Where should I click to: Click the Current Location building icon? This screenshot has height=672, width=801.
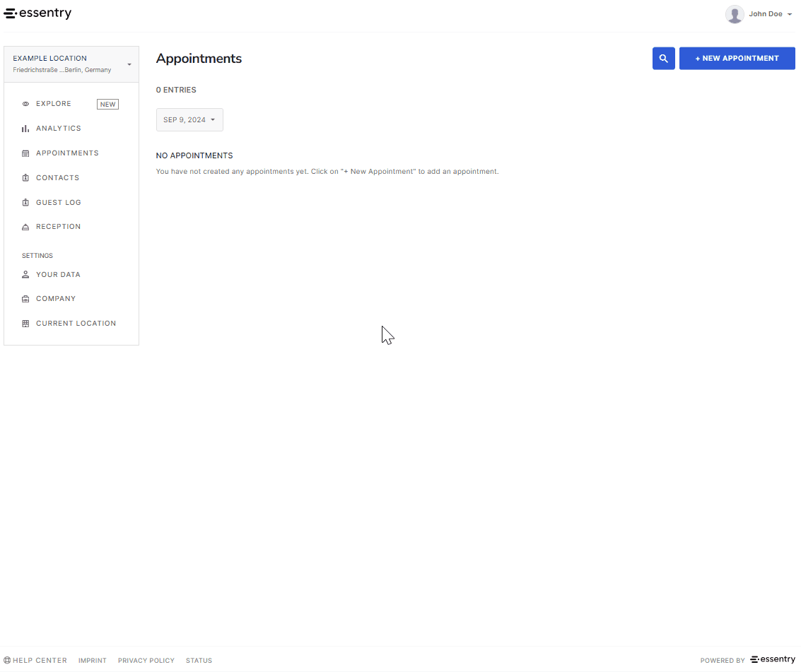tap(25, 323)
